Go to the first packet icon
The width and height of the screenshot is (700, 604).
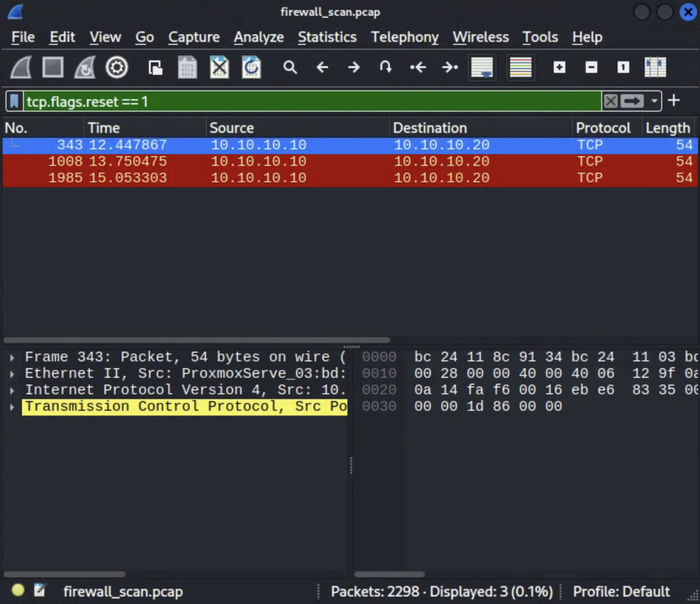click(x=418, y=67)
